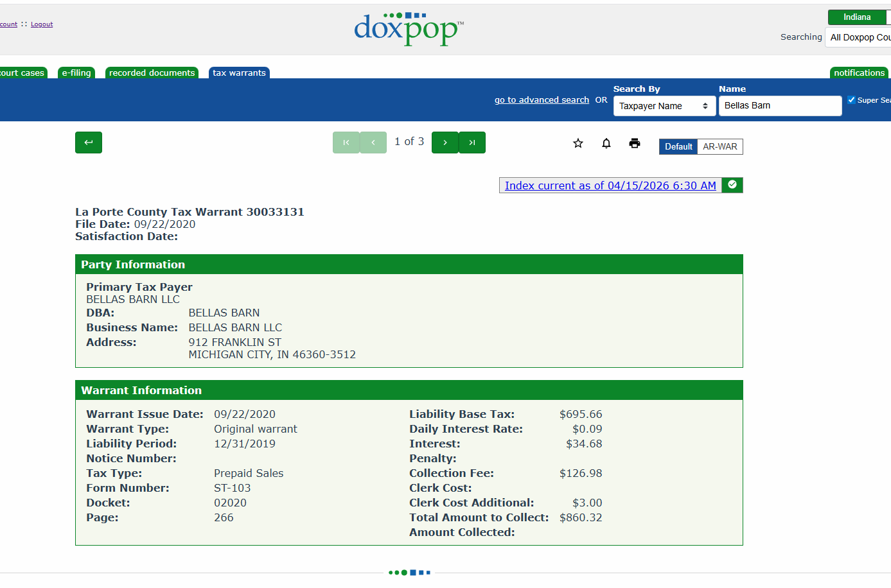Click the File Date 09/22/2020 text
Screen dimensions: 891x588
[135, 224]
